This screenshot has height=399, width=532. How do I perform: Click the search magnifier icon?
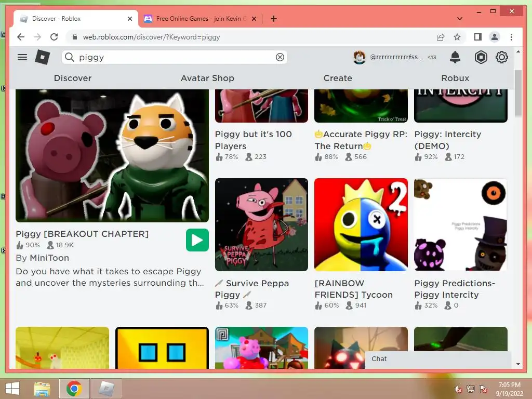pos(70,57)
